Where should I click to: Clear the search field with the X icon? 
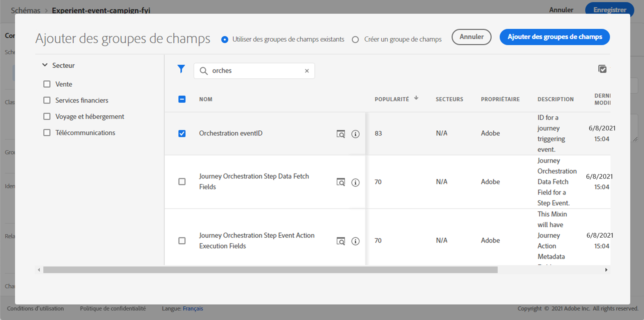pyautogui.click(x=307, y=71)
